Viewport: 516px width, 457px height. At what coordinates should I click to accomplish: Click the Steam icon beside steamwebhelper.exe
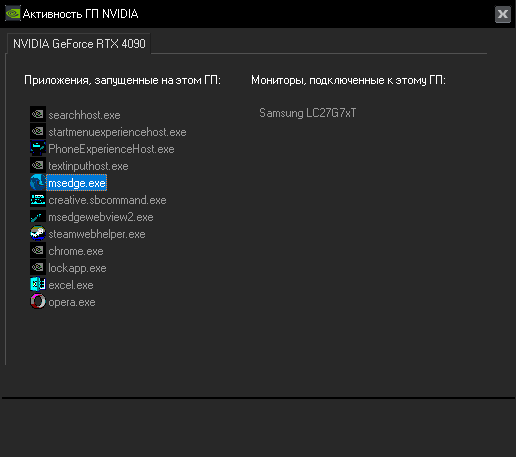pos(38,234)
